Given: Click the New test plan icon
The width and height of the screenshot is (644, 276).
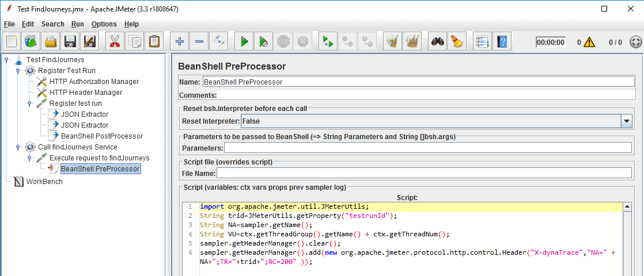Looking at the screenshot, I should point(12,41).
